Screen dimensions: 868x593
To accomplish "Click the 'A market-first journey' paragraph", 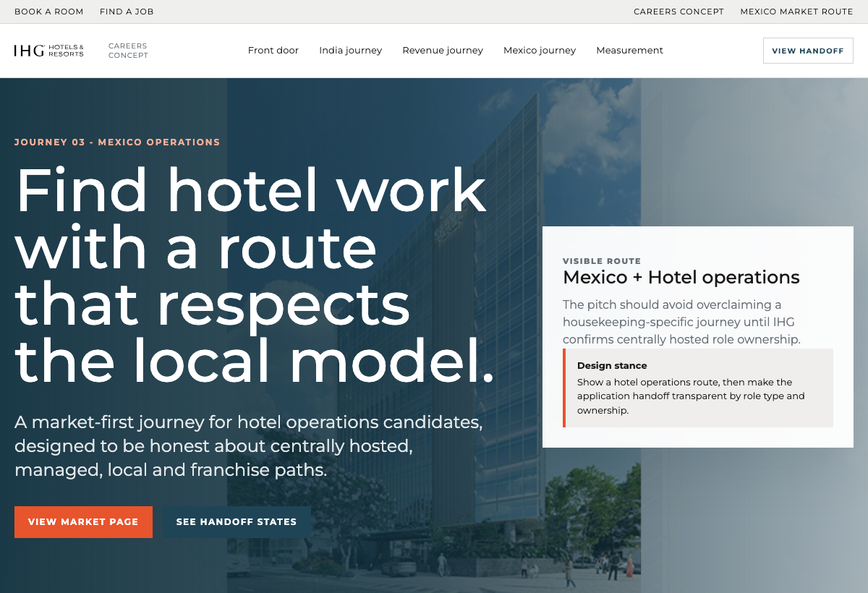I will [249, 446].
